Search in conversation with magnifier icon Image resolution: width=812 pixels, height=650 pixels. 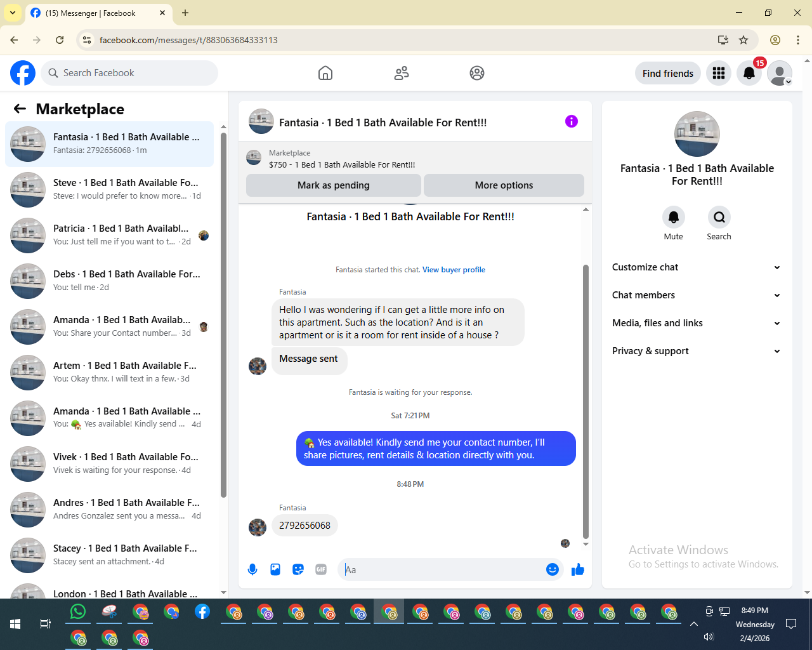click(719, 217)
